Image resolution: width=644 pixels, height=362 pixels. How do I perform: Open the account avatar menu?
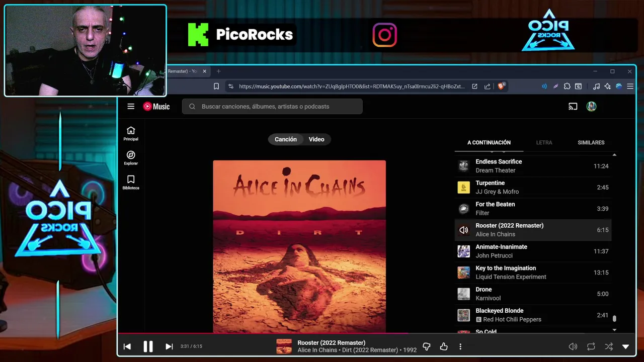[592, 106]
